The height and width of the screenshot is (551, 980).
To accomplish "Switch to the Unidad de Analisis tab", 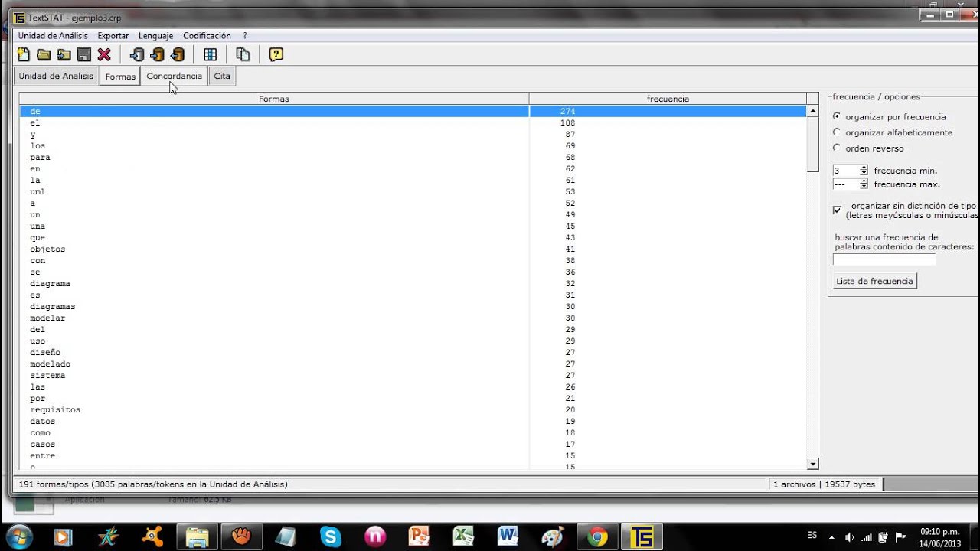I will [56, 76].
